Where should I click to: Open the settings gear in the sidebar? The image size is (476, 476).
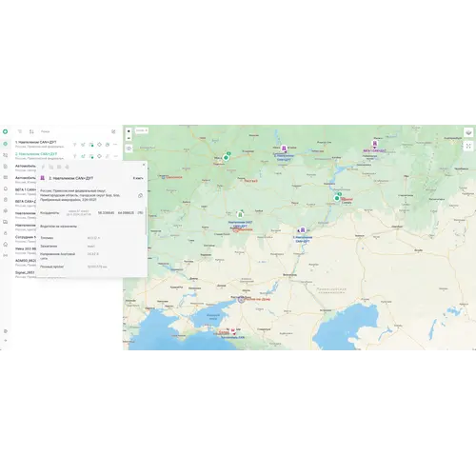pyautogui.click(x=6, y=331)
